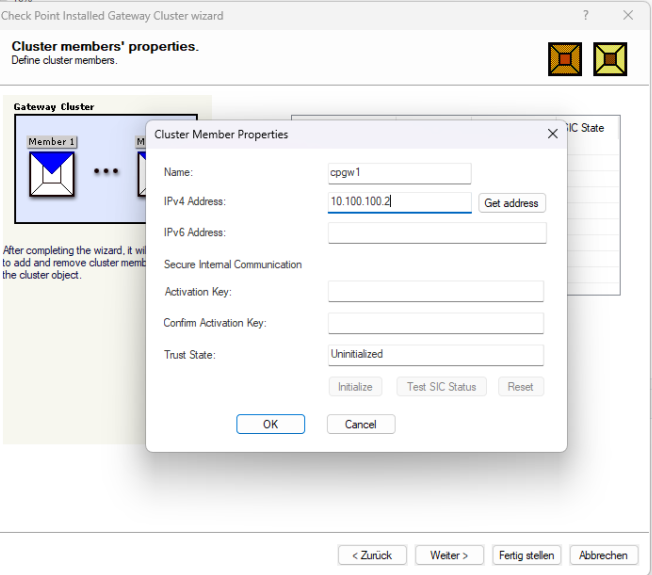Cancel the Cluster Member Properties dialog
The image size is (652, 575).
click(361, 424)
